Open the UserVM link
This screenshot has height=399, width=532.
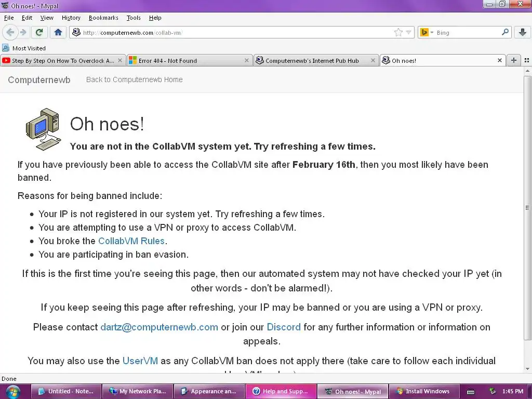click(x=140, y=361)
